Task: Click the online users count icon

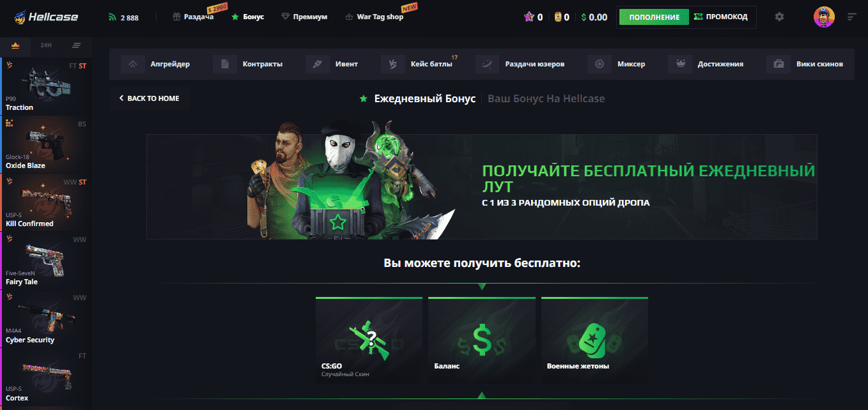Action: pos(112,17)
